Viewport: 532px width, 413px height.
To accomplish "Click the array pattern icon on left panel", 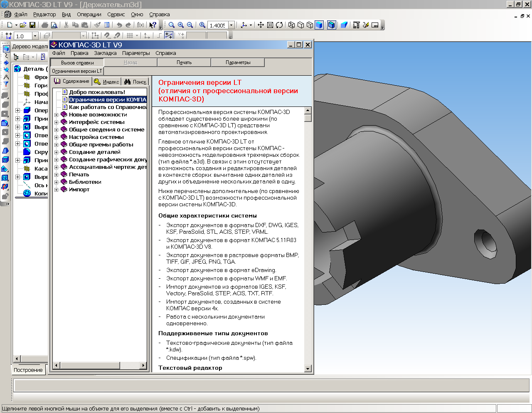I will click(5, 178).
